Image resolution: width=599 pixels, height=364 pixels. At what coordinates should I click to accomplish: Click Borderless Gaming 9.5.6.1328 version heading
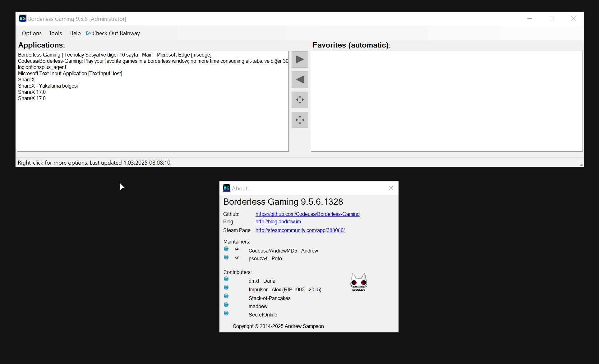[283, 202]
